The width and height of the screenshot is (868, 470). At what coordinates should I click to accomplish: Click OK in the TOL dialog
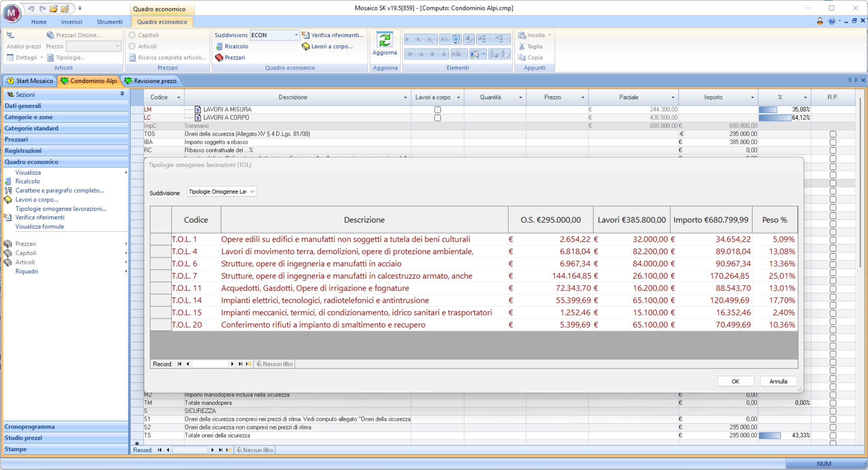(x=735, y=381)
